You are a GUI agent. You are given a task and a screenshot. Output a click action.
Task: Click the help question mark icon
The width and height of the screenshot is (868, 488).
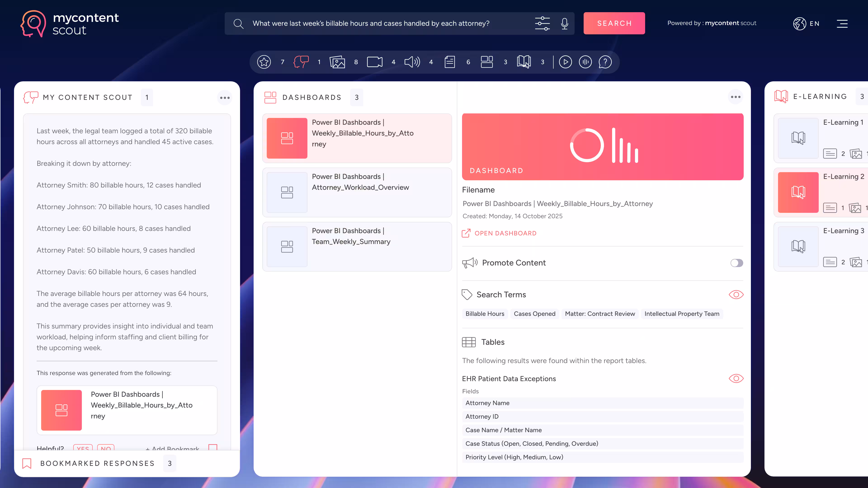click(x=605, y=62)
